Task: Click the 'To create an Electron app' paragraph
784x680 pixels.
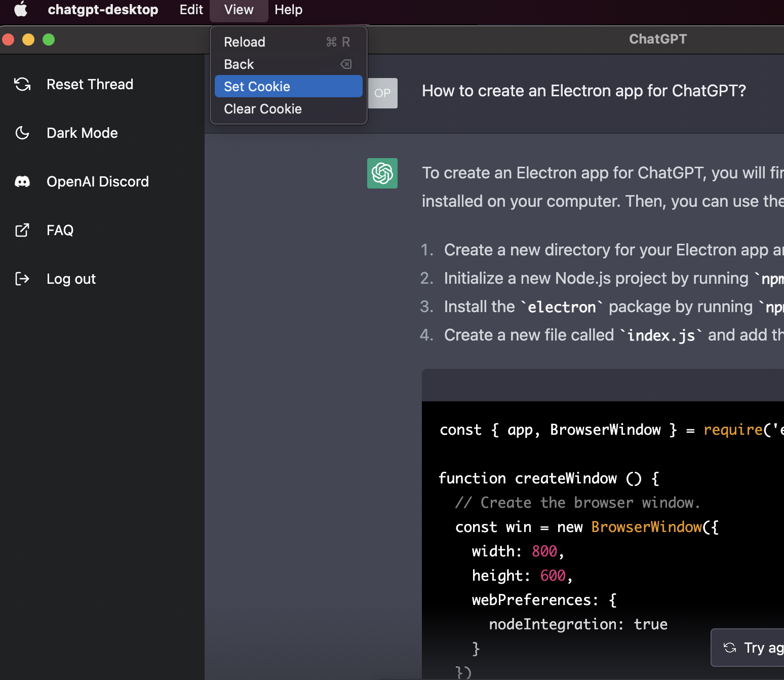Action: [603, 187]
